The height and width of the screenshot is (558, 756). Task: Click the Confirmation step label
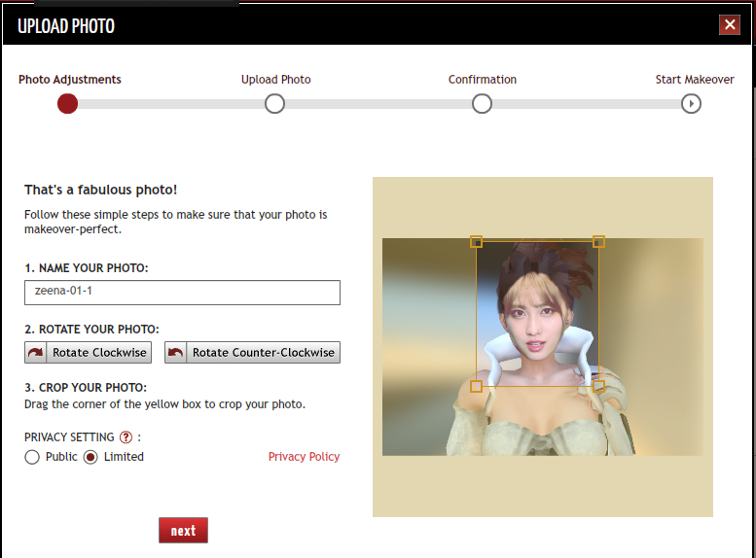point(483,80)
